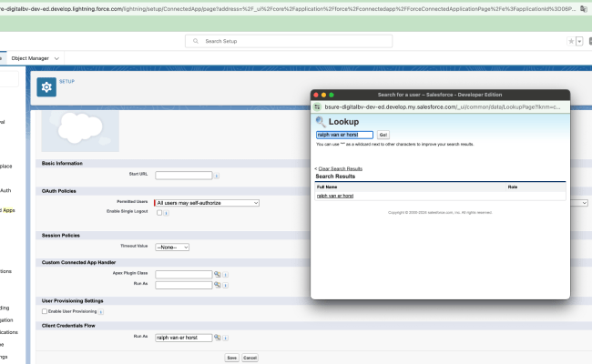Click the SETUP breadcrumb label
The image size is (592, 364).
tap(66, 82)
